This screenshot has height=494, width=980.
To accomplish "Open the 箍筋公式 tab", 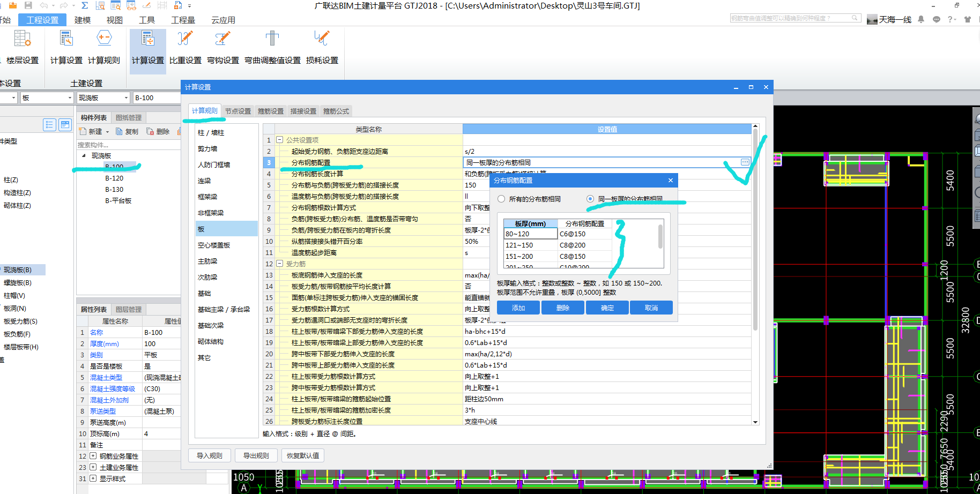I will [336, 111].
